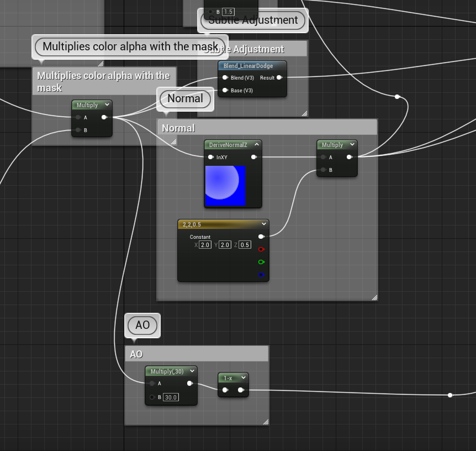476x451 pixels.
Task: Select the 'Multiplies color alpha with the mask' comment box title bar
Action: click(104, 81)
